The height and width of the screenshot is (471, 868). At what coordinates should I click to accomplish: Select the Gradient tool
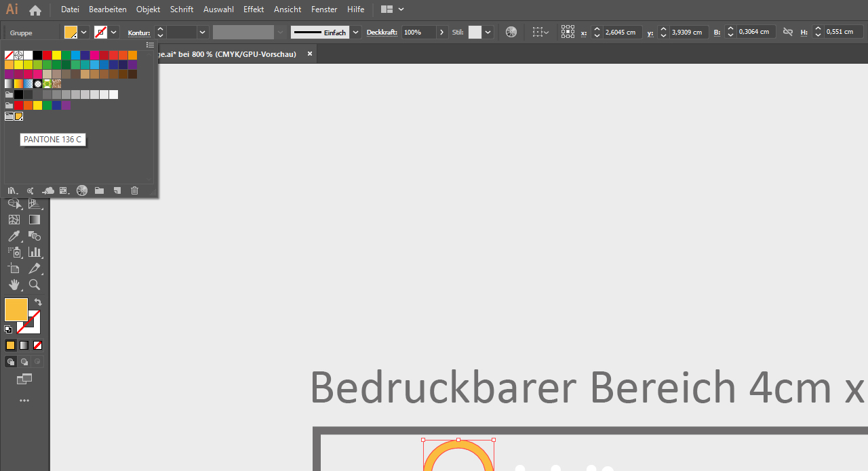[x=35, y=220]
